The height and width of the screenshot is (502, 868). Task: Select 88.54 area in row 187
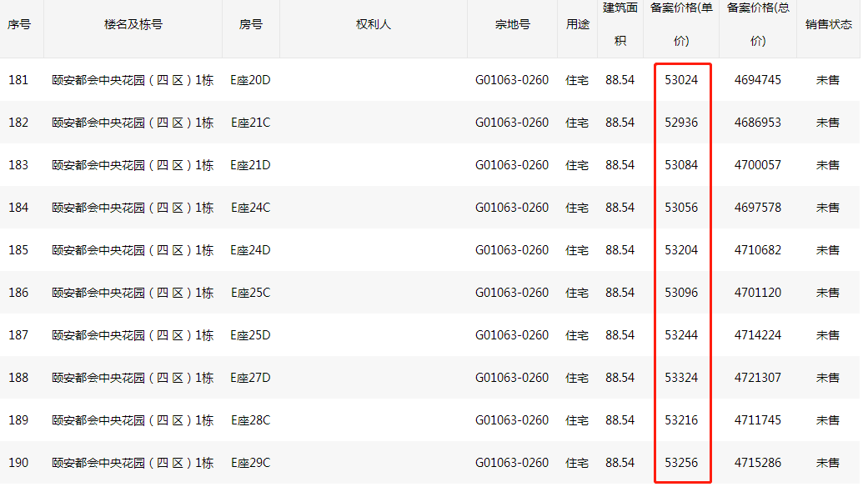(620, 335)
